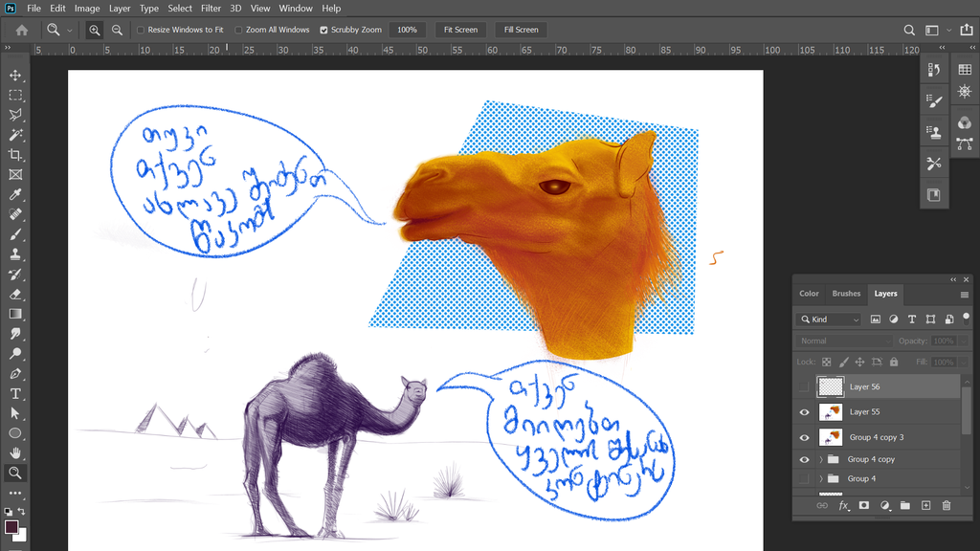980x551 pixels.
Task: Hide Layer 55 using its eye icon
Action: (804, 412)
